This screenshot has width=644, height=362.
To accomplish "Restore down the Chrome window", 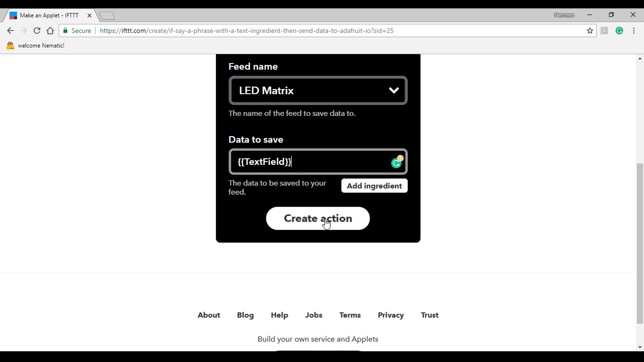I will 611,15.
